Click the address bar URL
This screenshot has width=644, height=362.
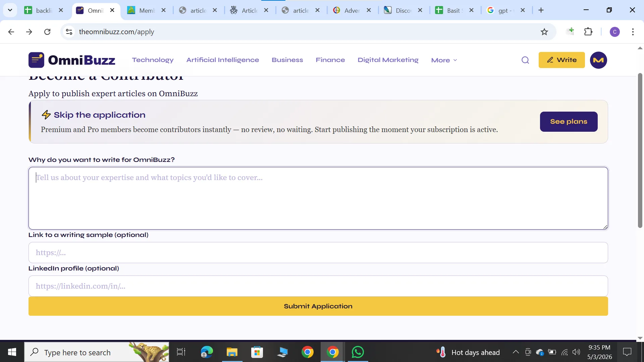click(116, 32)
